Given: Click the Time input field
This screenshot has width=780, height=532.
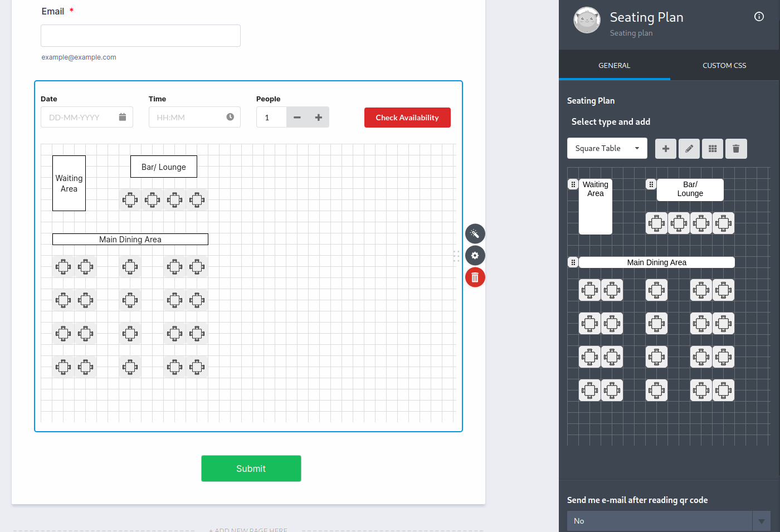Looking at the screenshot, I should click(x=194, y=117).
